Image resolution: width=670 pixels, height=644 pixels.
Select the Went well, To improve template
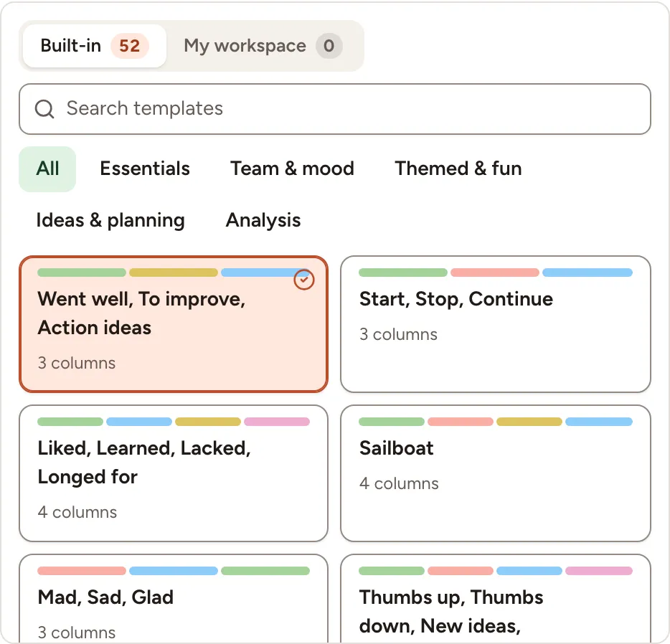[x=174, y=324]
